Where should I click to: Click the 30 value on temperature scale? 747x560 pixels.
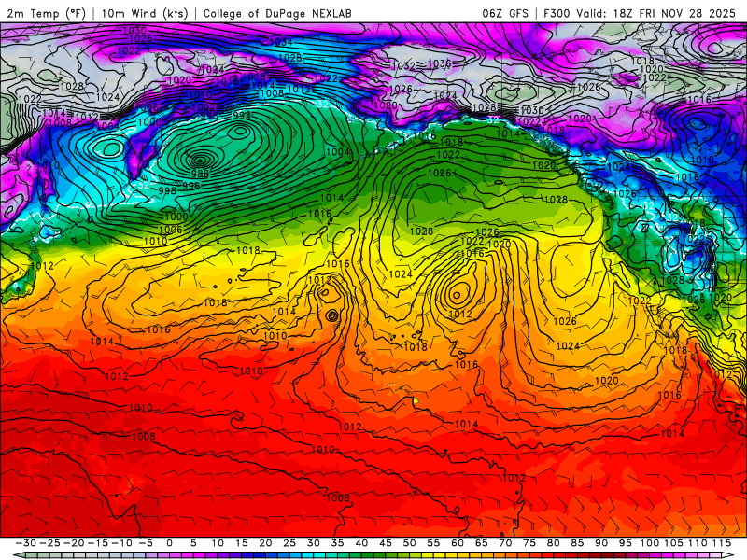pyautogui.click(x=314, y=543)
